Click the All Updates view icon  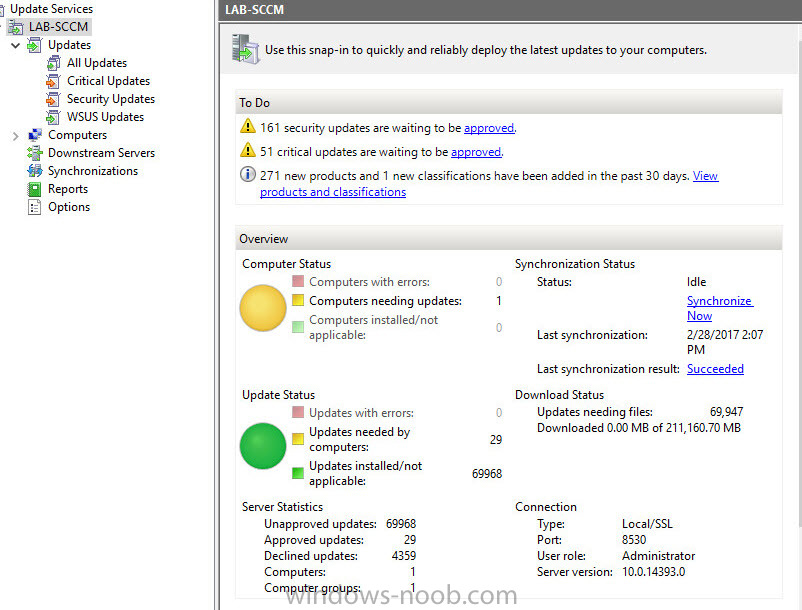tap(53, 63)
